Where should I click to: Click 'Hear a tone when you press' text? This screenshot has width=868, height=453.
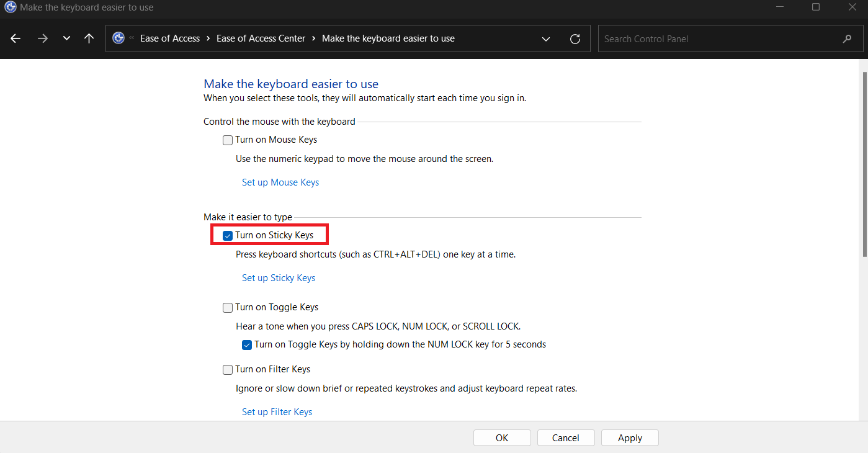pos(378,326)
